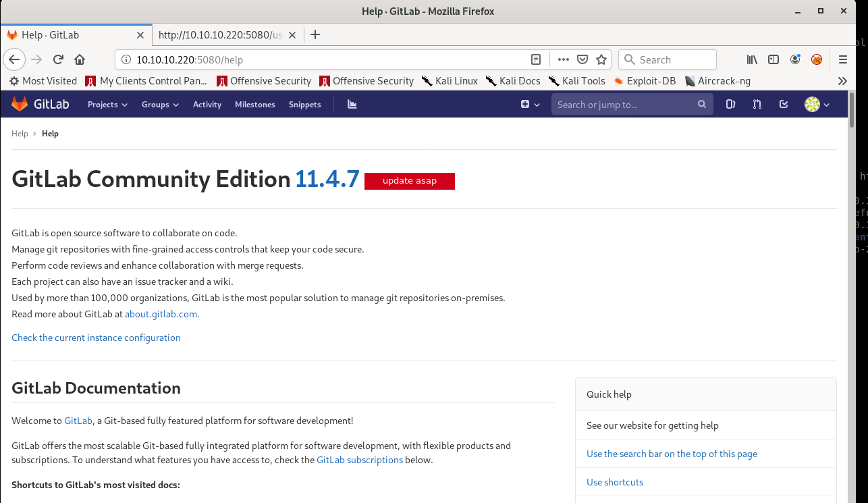Check the current instance configuration link
The image size is (868, 503).
[x=96, y=338]
